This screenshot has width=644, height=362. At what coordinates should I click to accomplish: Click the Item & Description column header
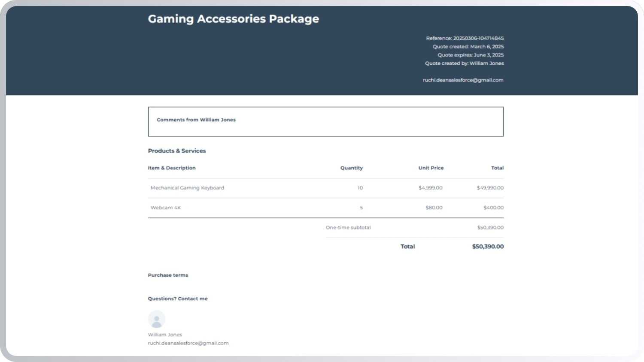tap(172, 168)
